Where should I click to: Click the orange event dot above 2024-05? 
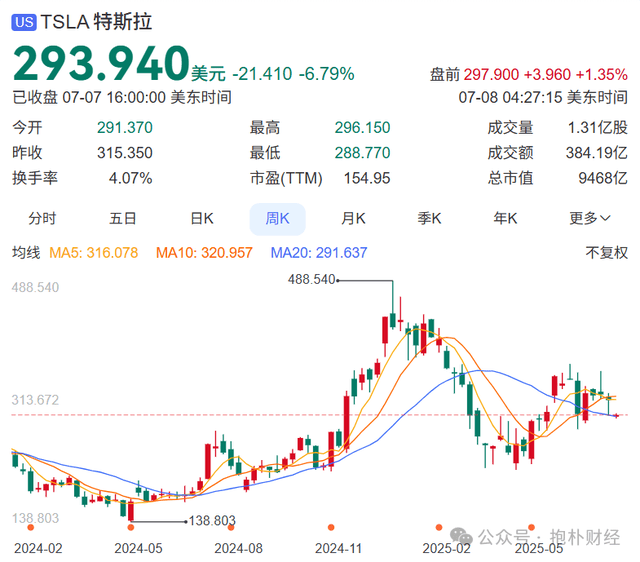click(x=131, y=527)
